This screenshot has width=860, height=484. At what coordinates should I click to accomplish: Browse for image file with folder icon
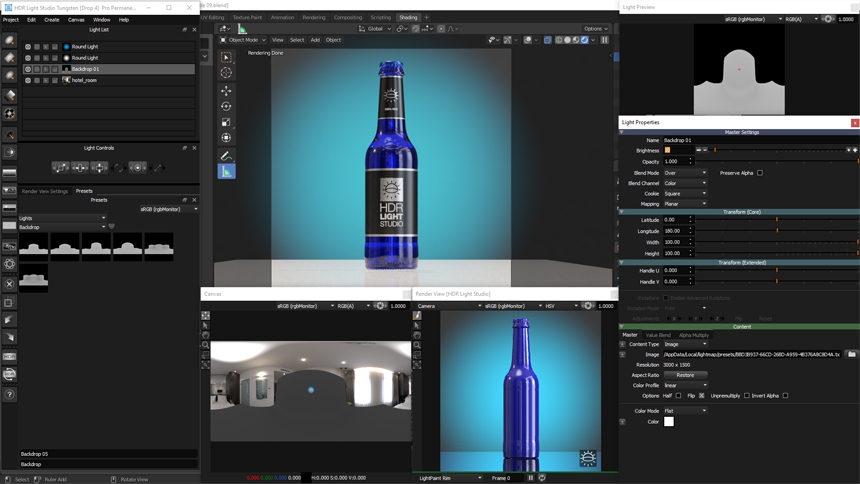[x=851, y=354]
